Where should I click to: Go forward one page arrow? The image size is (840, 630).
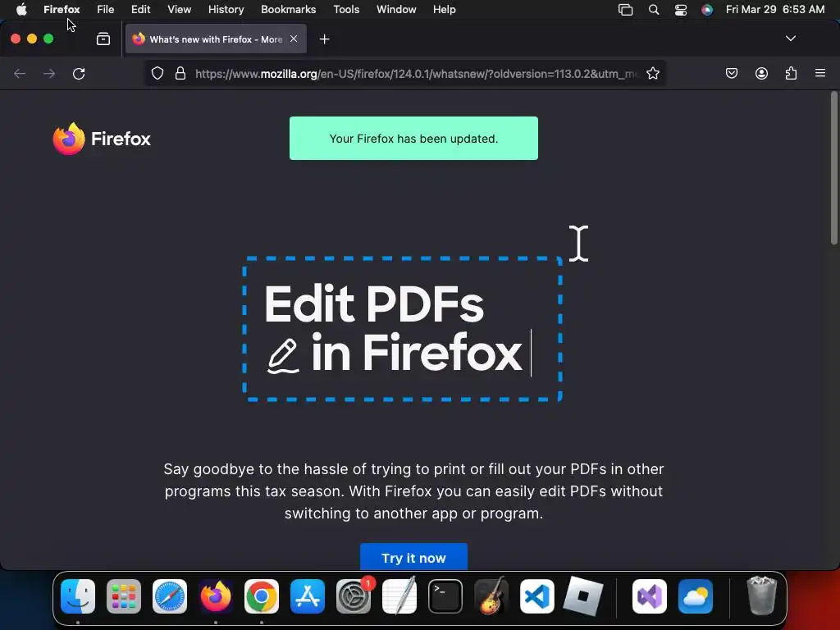click(x=49, y=73)
